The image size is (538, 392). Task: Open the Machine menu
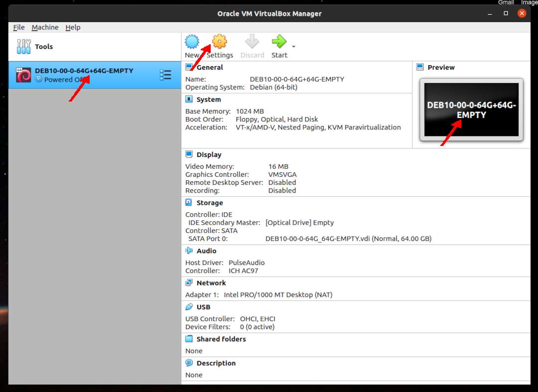tap(45, 27)
